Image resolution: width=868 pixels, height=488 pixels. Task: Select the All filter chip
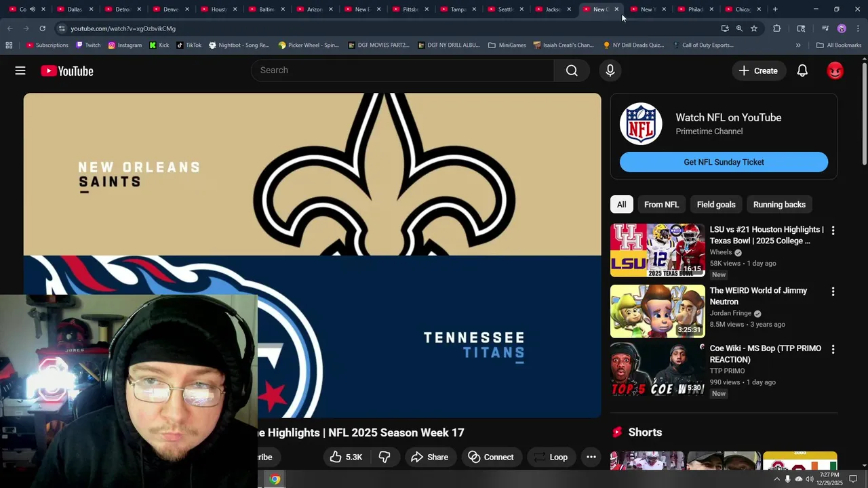tap(621, 205)
